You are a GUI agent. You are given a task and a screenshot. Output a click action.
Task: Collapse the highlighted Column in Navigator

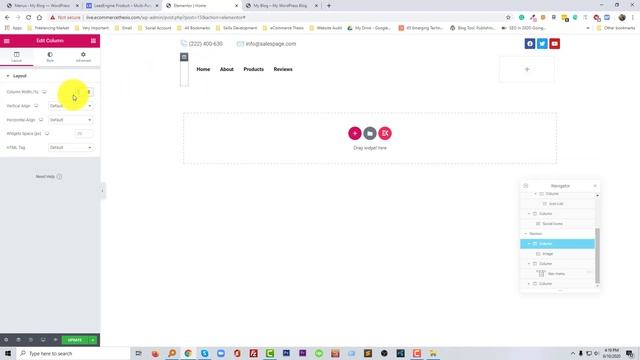point(529,244)
